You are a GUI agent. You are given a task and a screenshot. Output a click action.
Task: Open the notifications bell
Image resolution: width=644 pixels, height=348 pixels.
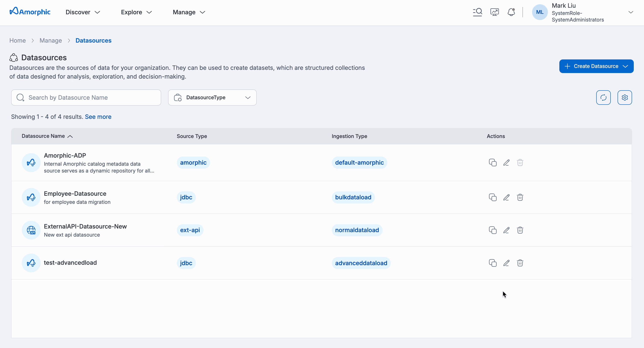click(511, 12)
